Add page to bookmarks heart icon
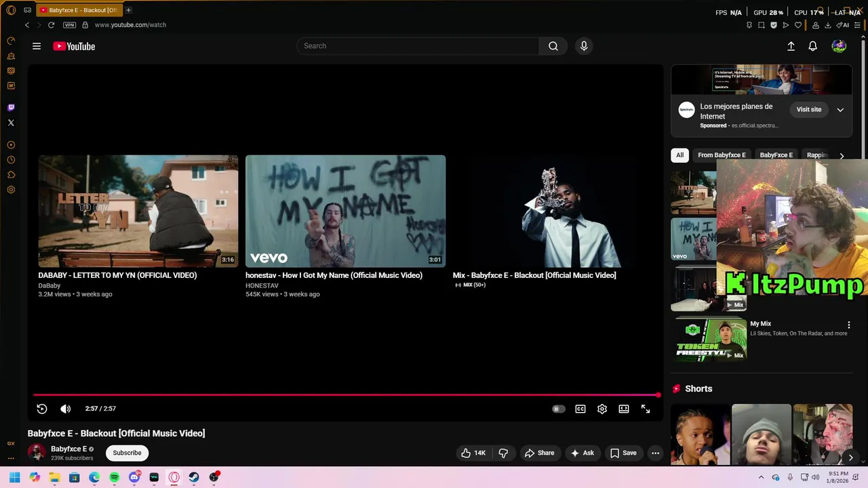 tap(798, 25)
